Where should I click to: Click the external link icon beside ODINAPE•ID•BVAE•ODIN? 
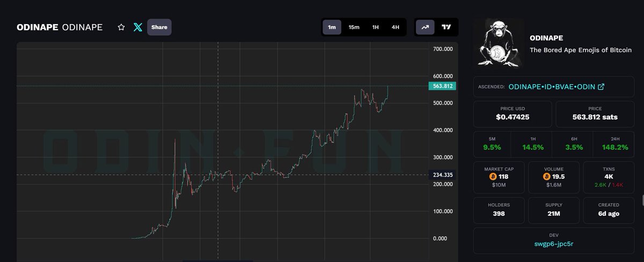click(601, 86)
